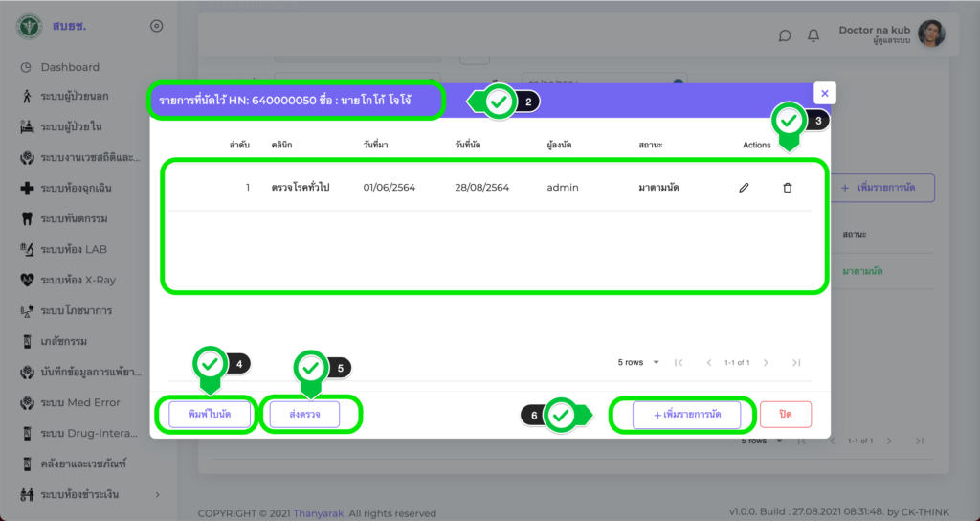Image resolution: width=980 pixels, height=521 pixels.
Task: Open the Doctor na kub user avatar menu
Action: [931, 34]
